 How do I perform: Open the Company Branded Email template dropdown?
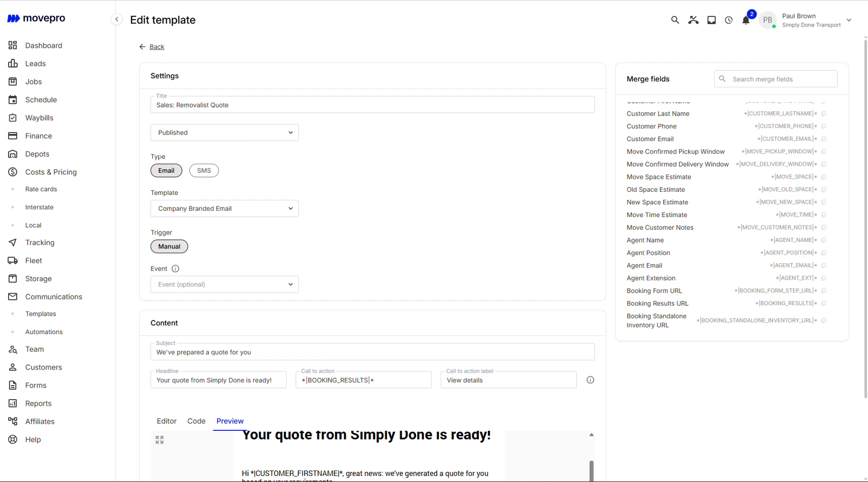(225, 208)
